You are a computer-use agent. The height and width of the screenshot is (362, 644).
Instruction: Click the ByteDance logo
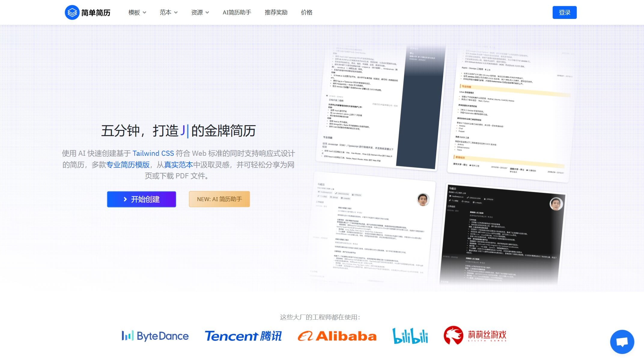155,336
